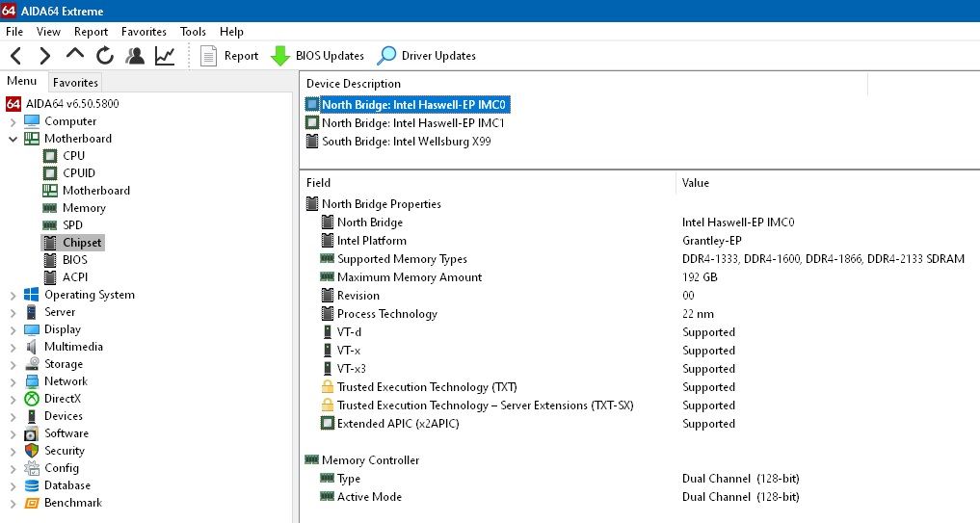980x523 pixels.
Task: Open the user management icon
Action: 135,56
